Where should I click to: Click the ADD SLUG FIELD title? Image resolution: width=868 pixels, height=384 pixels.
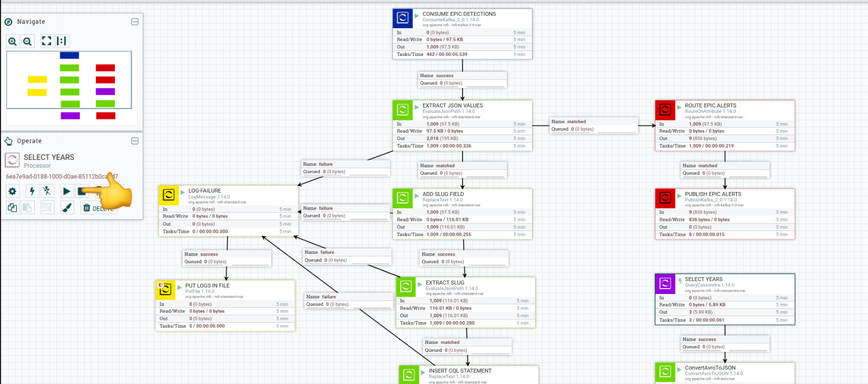[x=443, y=194]
